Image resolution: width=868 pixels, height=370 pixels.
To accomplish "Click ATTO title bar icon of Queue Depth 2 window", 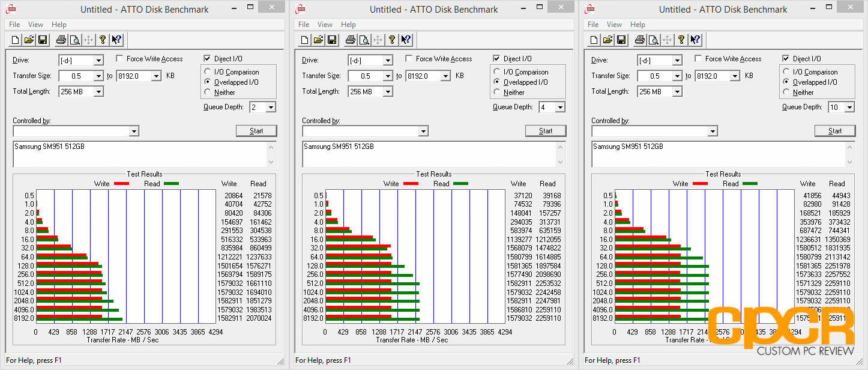I will click(x=11, y=9).
